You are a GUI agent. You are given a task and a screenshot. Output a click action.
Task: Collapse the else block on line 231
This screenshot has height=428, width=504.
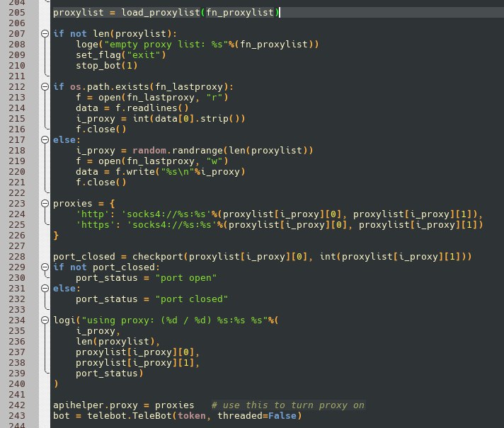pos(45,288)
